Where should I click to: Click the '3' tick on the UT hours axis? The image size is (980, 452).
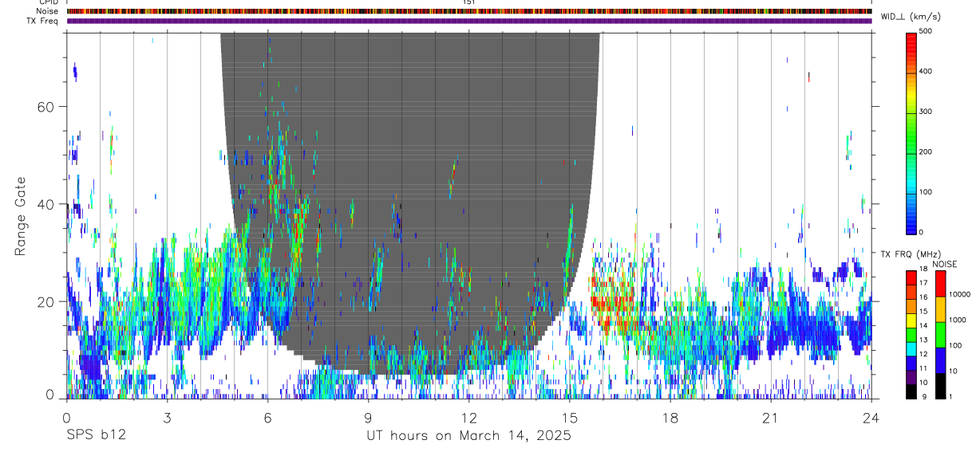pyautogui.click(x=167, y=418)
